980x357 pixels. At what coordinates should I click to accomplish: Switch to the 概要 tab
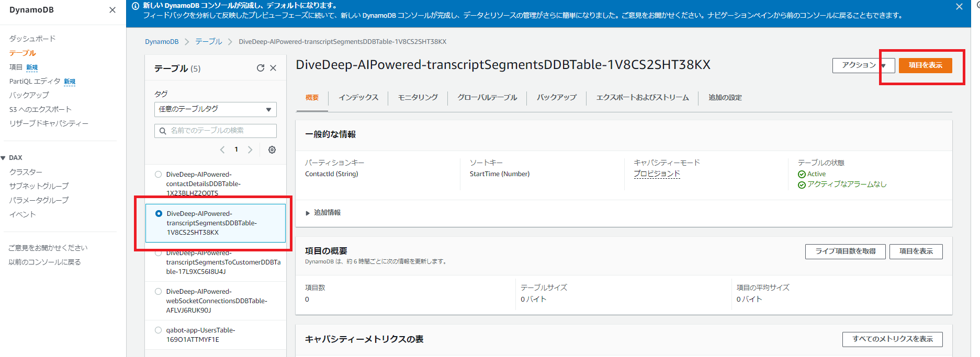click(312, 98)
